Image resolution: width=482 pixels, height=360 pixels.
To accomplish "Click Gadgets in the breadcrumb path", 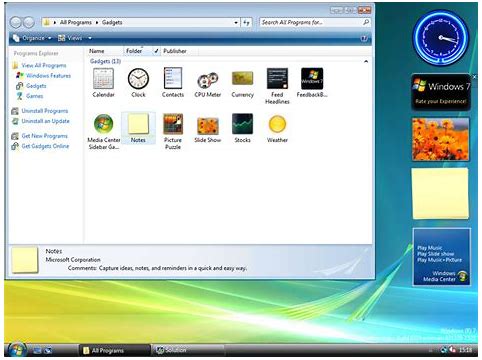I will point(112,22).
